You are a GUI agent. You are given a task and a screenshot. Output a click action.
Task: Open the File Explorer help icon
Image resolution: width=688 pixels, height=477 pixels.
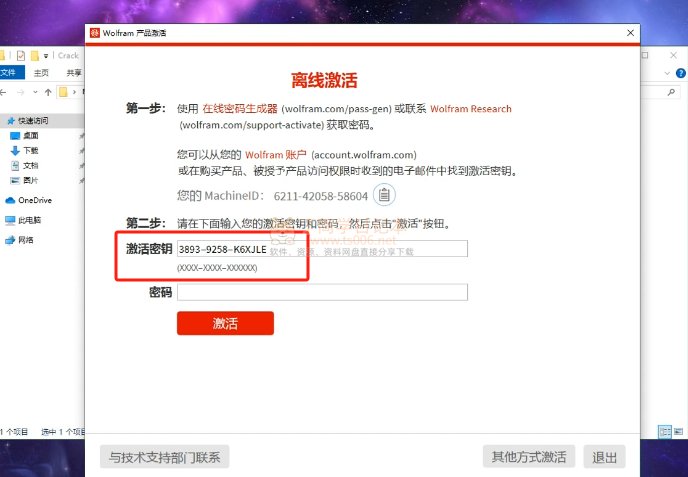[x=681, y=73]
